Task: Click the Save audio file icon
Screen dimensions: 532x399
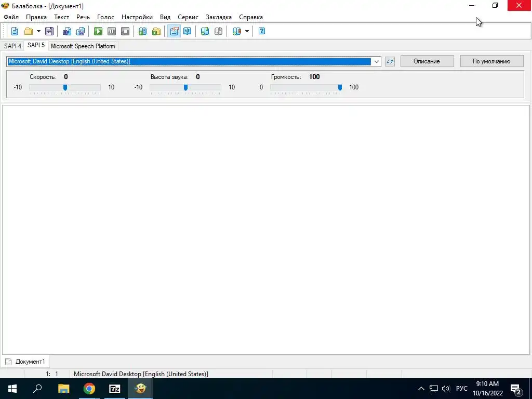Action: [x=67, y=31]
